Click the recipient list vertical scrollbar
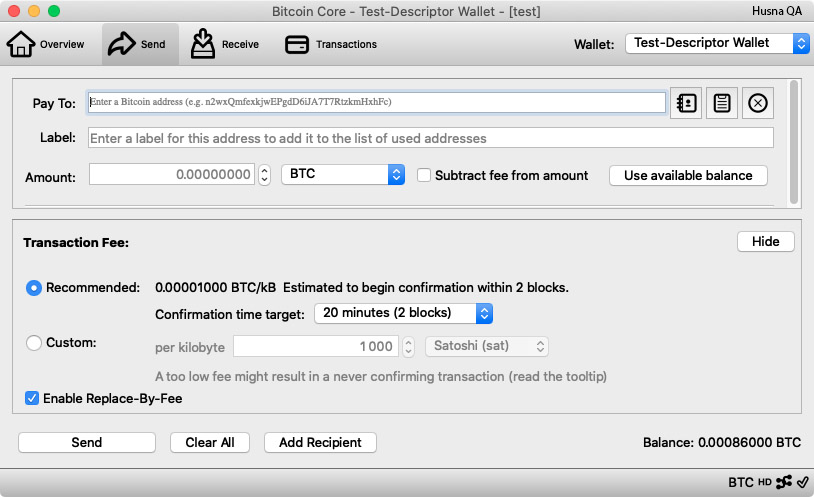 (793, 142)
